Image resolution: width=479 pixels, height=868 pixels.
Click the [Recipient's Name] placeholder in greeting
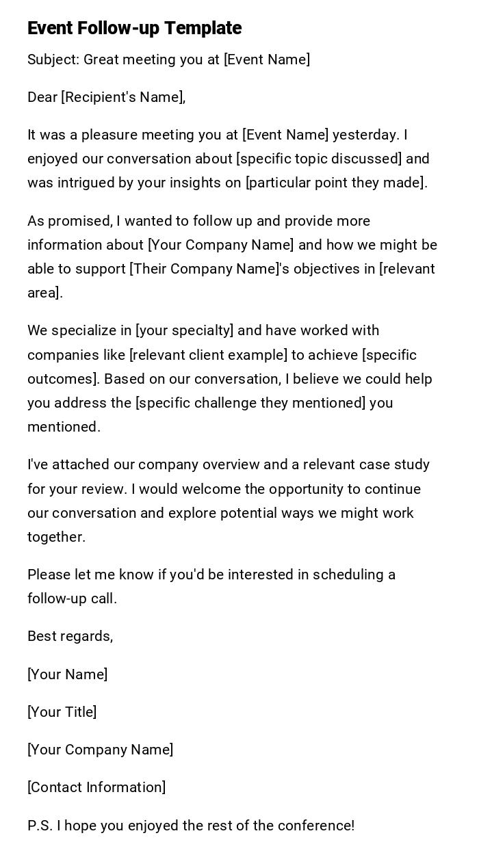[122, 97]
